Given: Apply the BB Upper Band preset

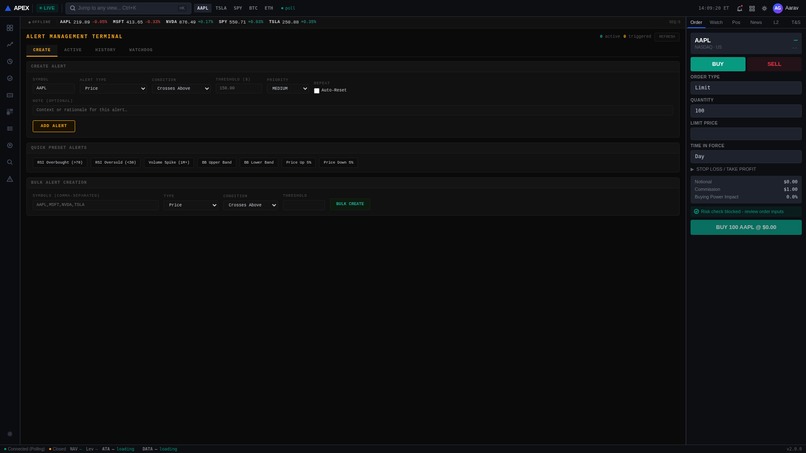Looking at the screenshot, I should click(216, 162).
